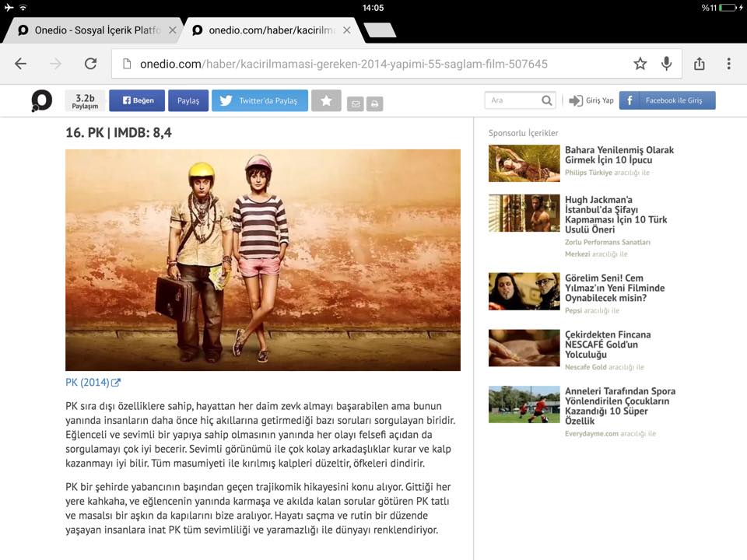Click the airplane mode icon in status bar
The height and width of the screenshot is (560, 747).
click(x=9, y=7)
